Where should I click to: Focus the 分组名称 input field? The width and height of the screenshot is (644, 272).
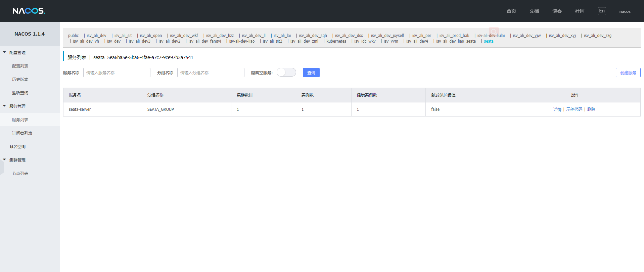point(211,73)
